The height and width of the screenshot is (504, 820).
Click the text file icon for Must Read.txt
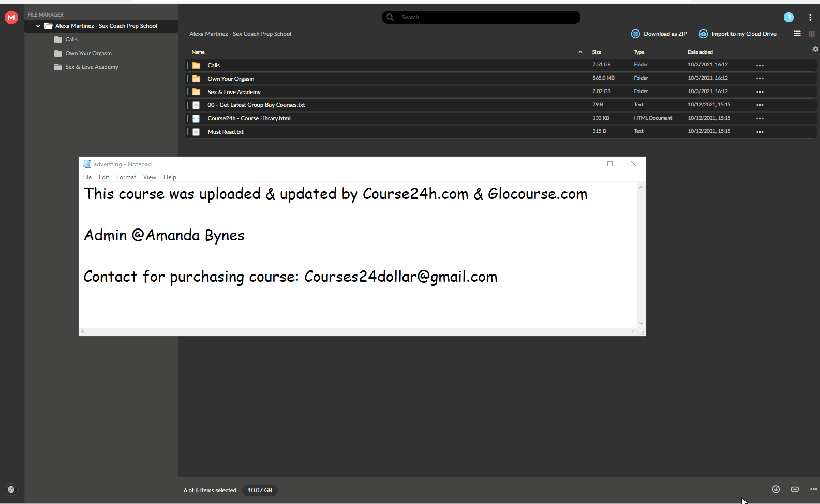click(x=196, y=132)
